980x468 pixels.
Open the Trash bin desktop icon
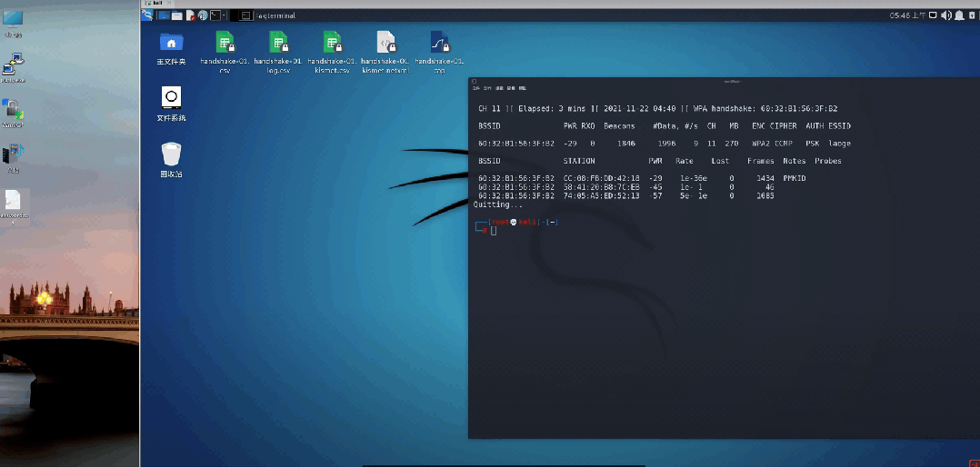click(x=171, y=160)
